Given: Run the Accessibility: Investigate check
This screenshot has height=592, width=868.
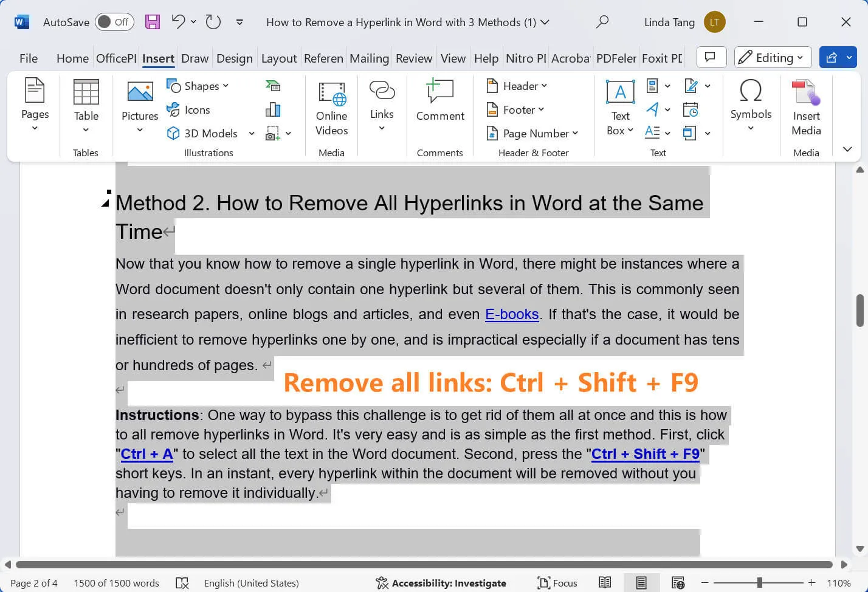Looking at the screenshot, I should pyautogui.click(x=442, y=583).
